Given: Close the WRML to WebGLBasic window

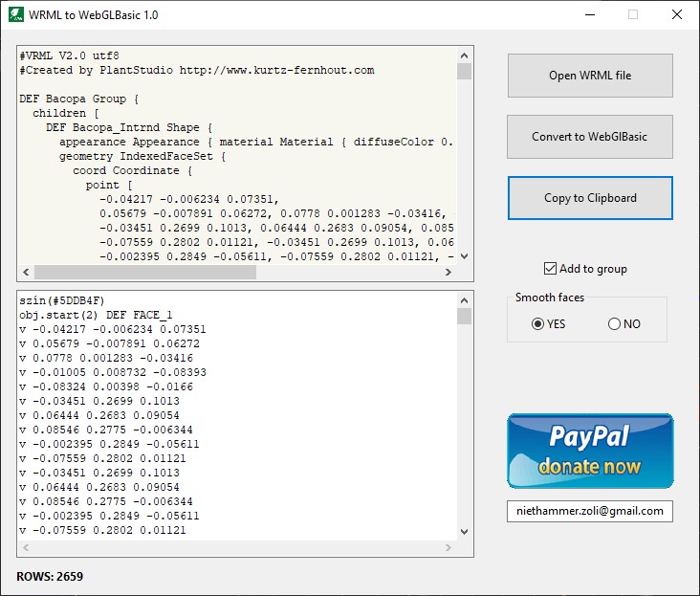Looking at the screenshot, I should pos(677,14).
